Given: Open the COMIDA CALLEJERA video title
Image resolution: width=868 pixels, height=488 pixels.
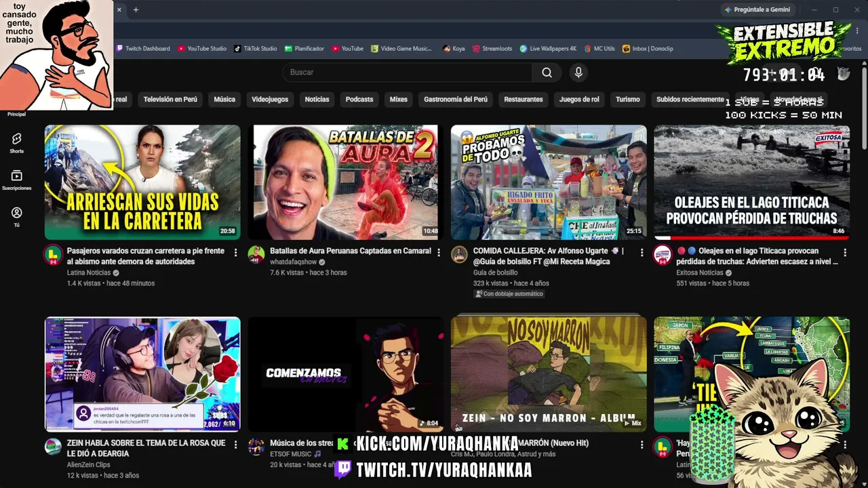Looking at the screenshot, I should point(549,256).
